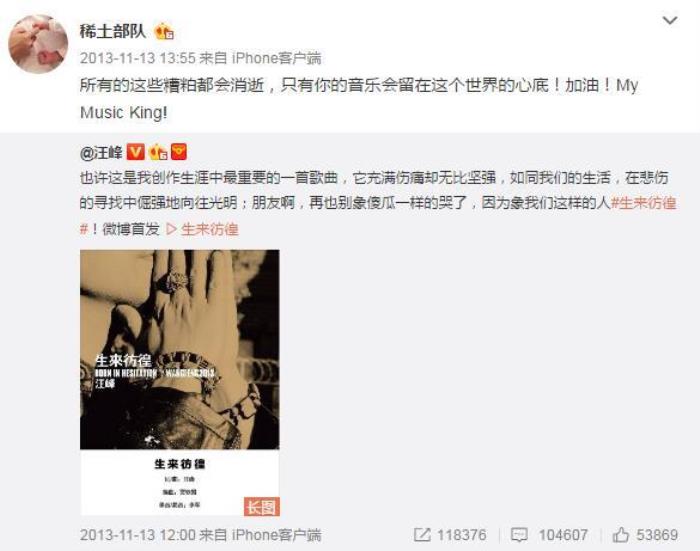Click the play triangle icon before 生来彷徨
This screenshot has width=700, height=551.
pyautogui.click(x=171, y=229)
